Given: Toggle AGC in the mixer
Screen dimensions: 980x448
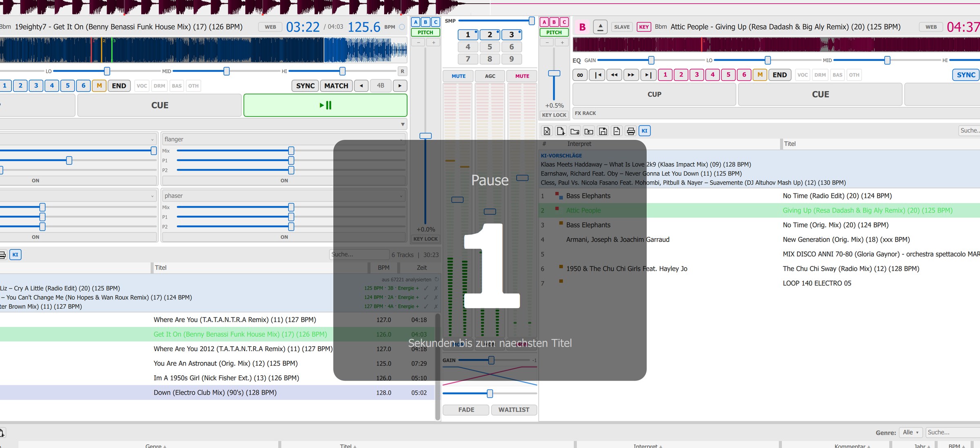Looking at the screenshot, I should 490,76.
